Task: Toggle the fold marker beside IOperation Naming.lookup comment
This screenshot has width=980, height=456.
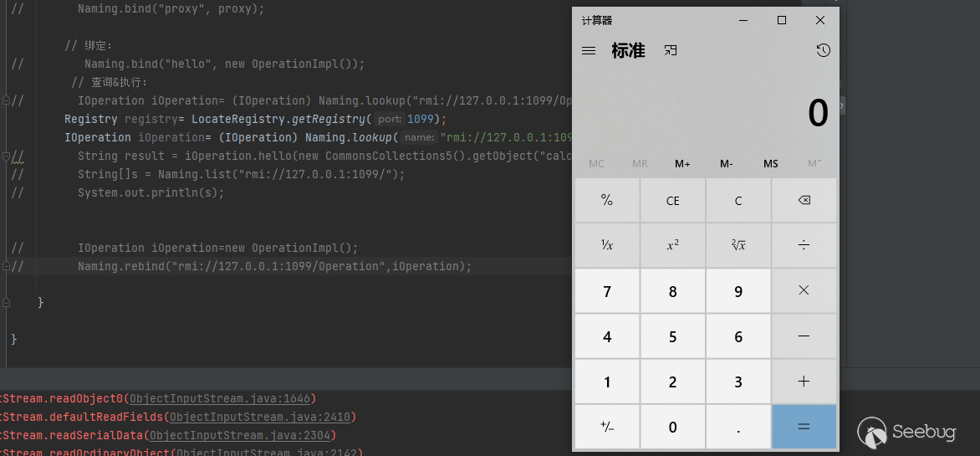Action: coord(7,100)
